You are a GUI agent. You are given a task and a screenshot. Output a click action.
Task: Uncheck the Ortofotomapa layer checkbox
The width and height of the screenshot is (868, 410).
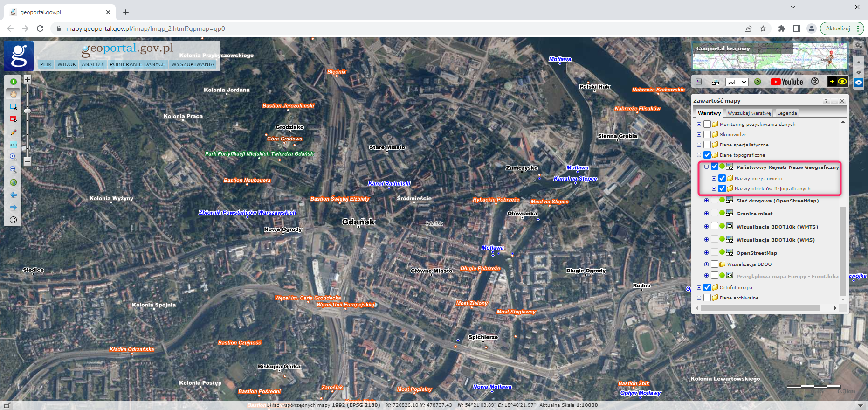click(707, 287)
